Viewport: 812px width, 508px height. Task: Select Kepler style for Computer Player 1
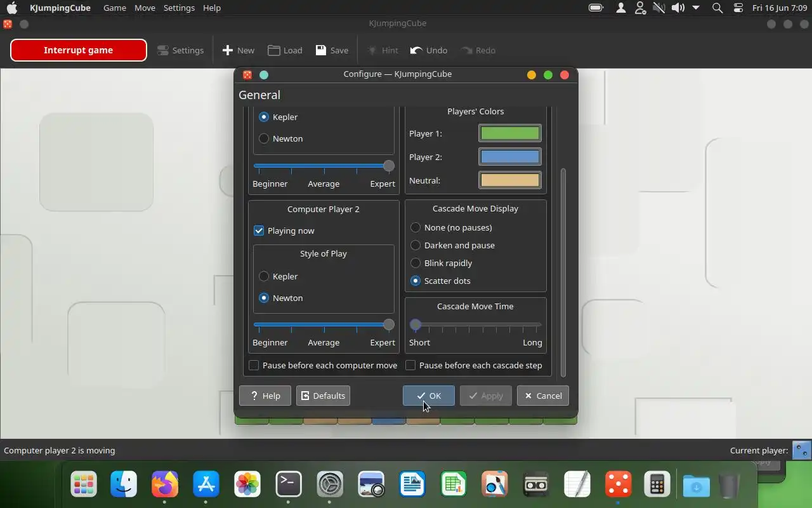(x=278, y=117)
